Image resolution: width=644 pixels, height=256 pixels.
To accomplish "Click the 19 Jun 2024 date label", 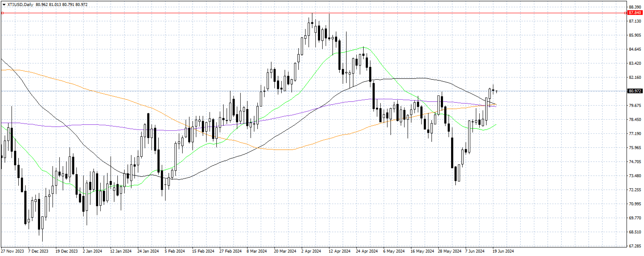I will 503,251.
